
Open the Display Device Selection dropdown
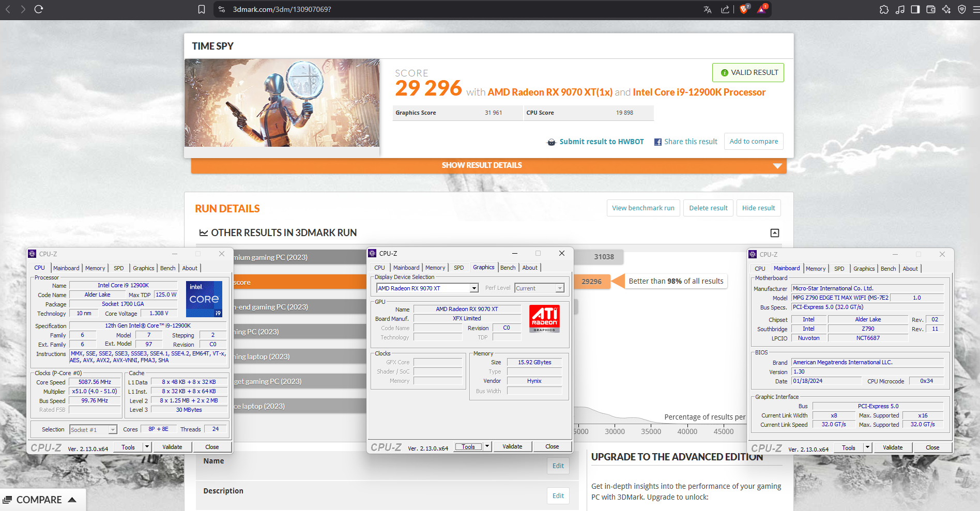474,288
